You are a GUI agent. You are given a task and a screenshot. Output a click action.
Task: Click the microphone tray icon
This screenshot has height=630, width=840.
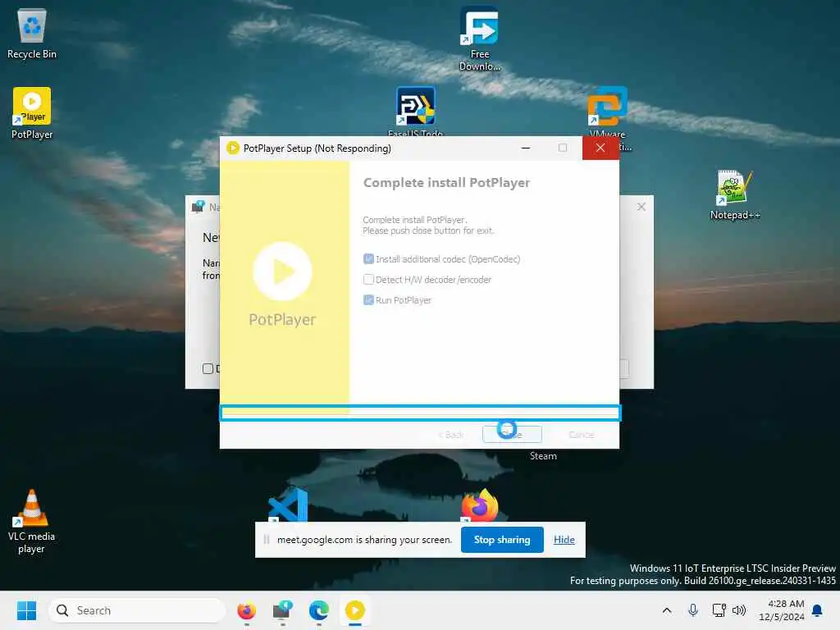click(x=692, y=610)
